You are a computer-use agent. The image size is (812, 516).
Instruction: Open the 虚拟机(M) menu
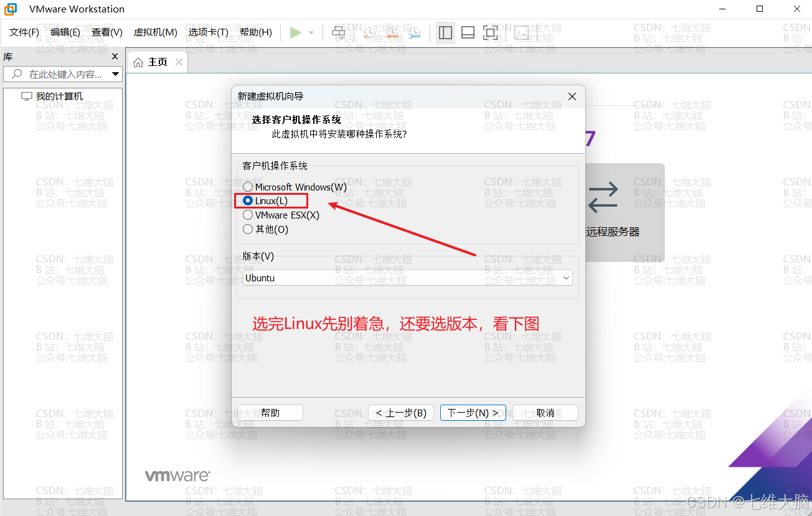click(156, 32)
